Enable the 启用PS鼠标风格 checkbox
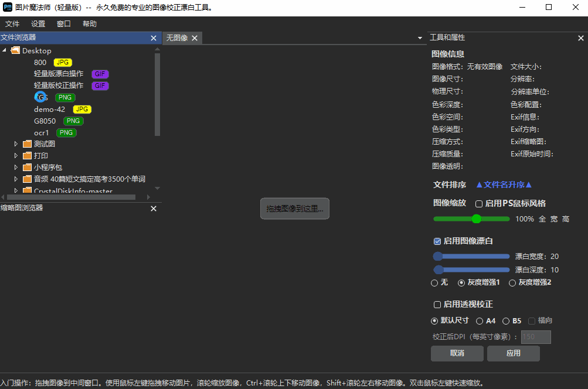The height and width of the screenshot is (389, 588). click(478, 203)
